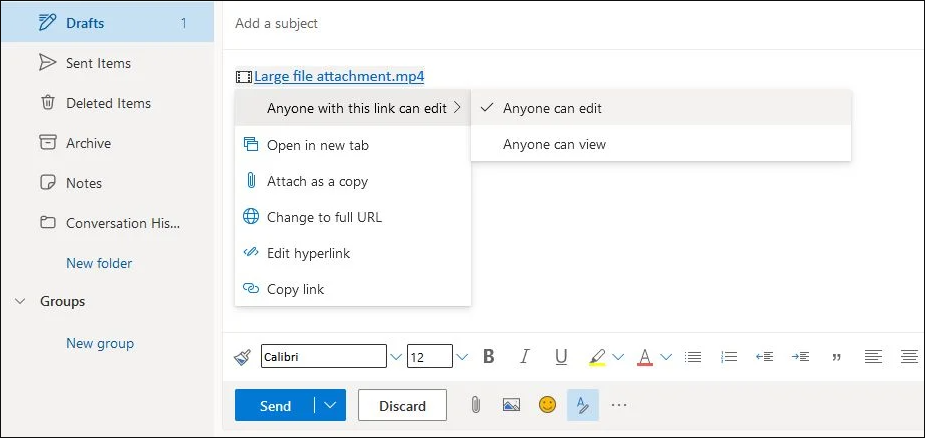The width and height of the screenshot is (925, 438).
Task: Open the highlight color dropdown arrow
Action: pos(618,357)
